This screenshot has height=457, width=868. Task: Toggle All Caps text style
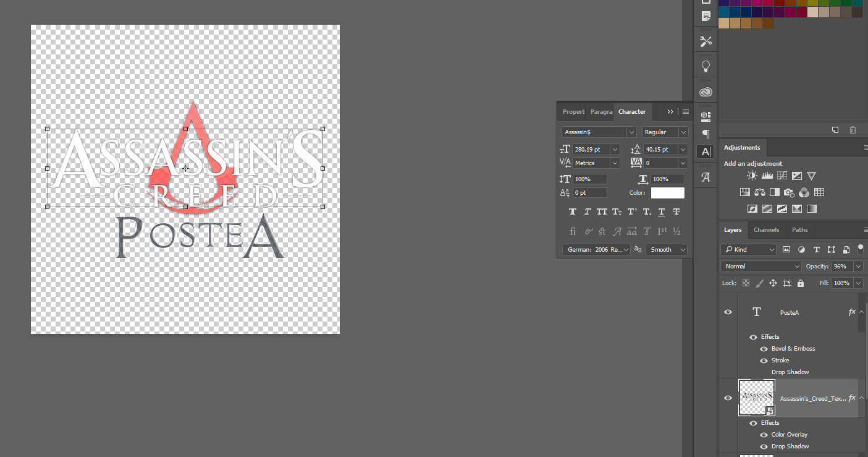coord(602,212)
